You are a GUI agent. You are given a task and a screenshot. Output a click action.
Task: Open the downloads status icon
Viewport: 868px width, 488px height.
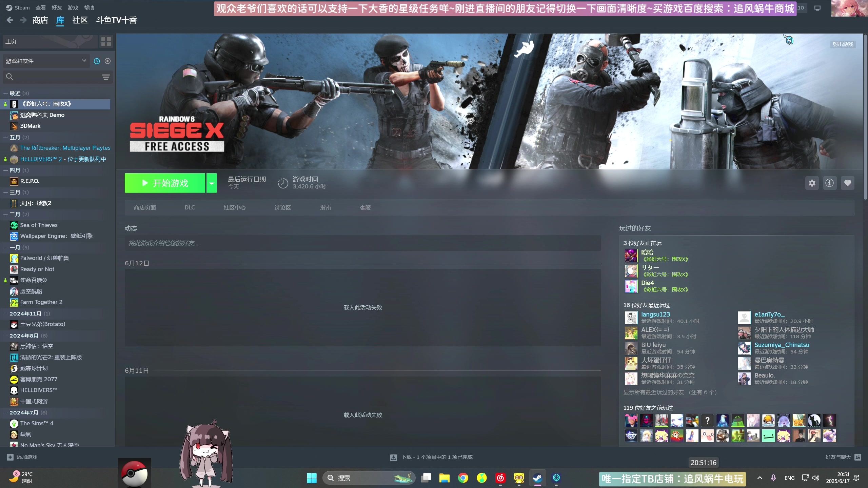click(393, 457)
